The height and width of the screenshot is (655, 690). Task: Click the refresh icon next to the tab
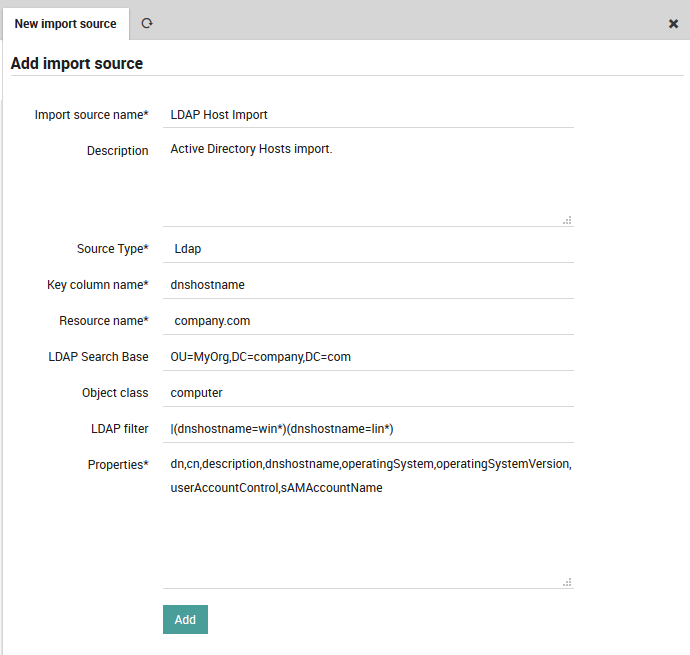pyautogui.click(x=147, y=23)
